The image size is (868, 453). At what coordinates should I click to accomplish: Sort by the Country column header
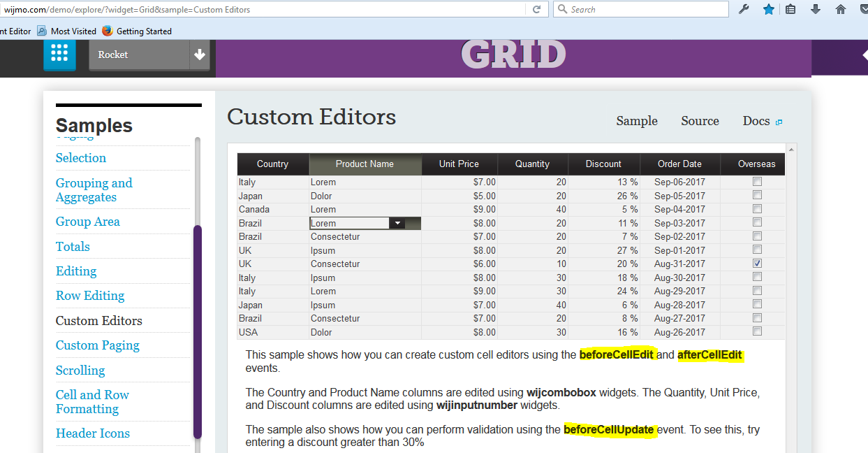click(272, 164)
